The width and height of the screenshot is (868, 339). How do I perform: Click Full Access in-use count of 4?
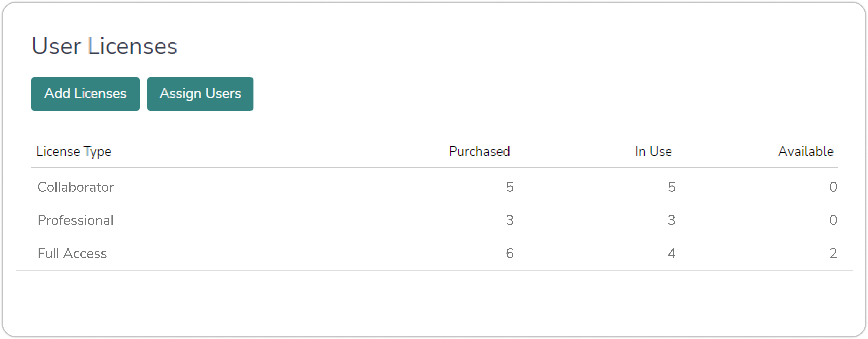672,253
